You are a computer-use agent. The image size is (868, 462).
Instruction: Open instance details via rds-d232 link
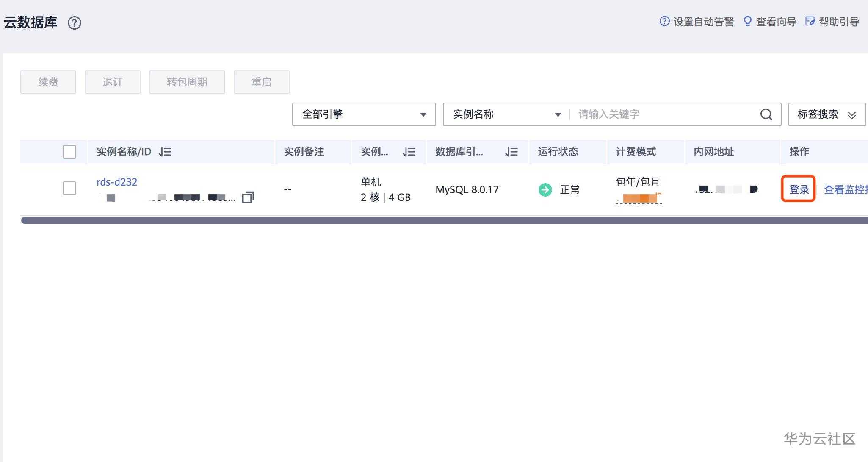[x=116, y=182]
